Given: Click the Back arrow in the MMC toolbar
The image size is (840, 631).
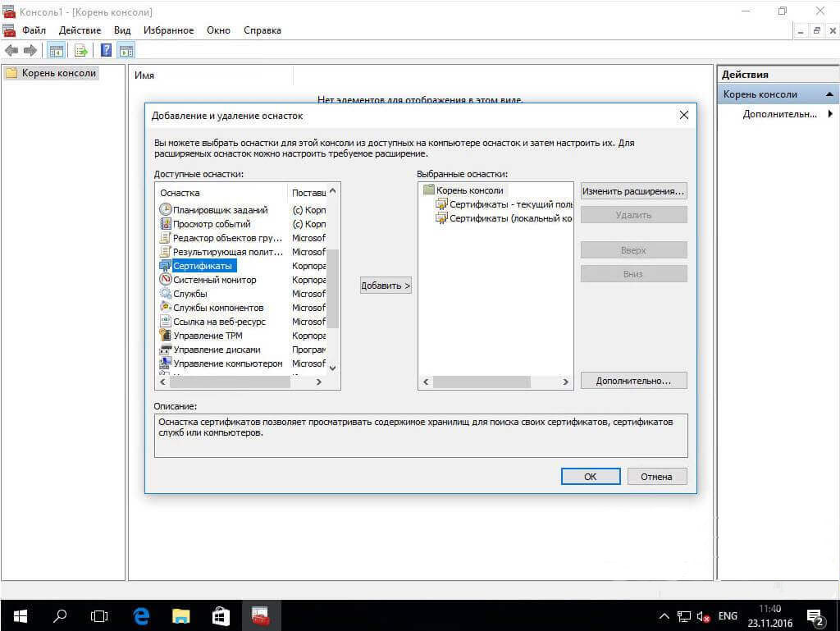Looking at the screenshot, I should (x=11, y=51).
